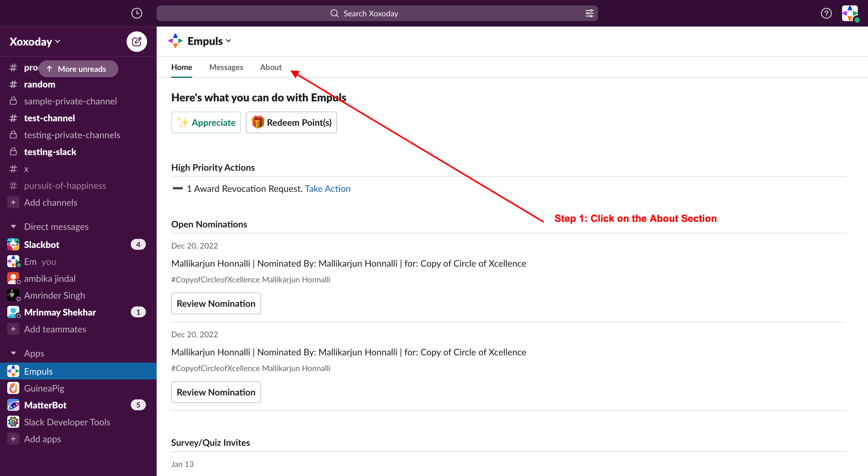The image size is (868, 476).
Task: Click the 'Open Nominations' heading
Action: coord(209,224)
